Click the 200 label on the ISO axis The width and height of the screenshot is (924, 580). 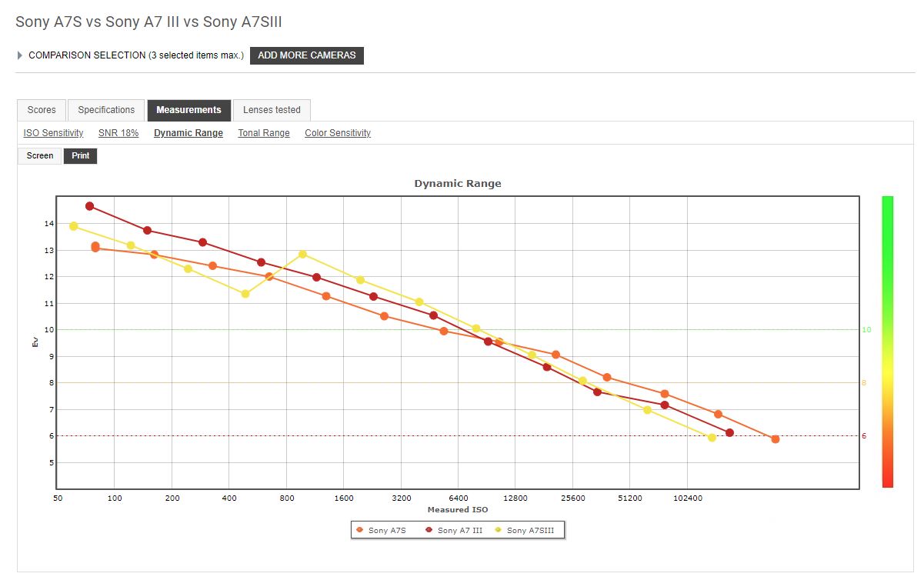172,498
